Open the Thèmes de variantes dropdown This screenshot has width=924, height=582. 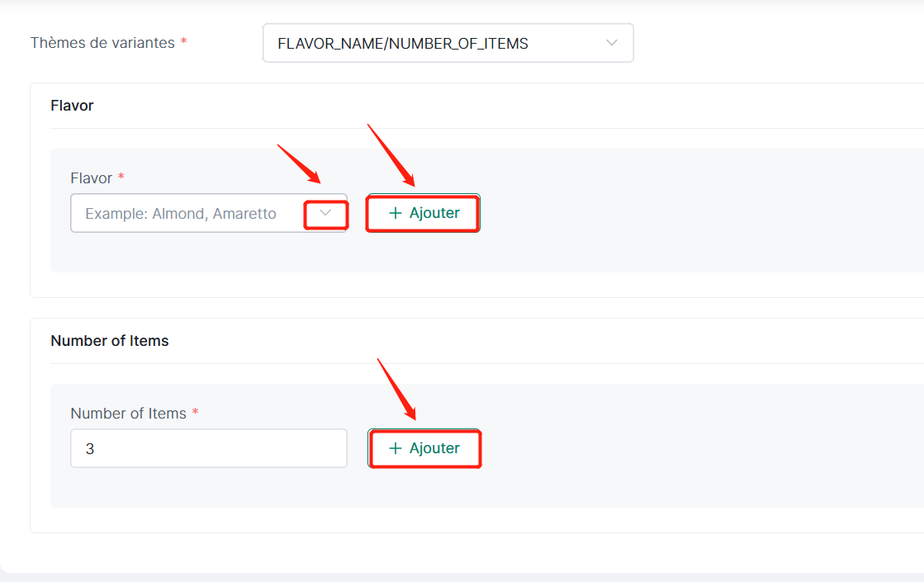point(448,43)
